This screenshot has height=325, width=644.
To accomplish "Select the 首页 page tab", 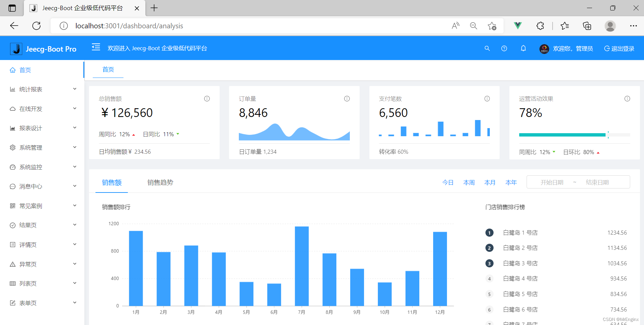I will coord(108,69).
